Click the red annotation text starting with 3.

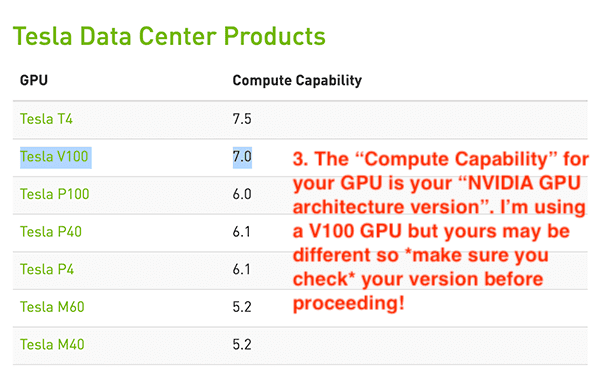tap(440, 231)
